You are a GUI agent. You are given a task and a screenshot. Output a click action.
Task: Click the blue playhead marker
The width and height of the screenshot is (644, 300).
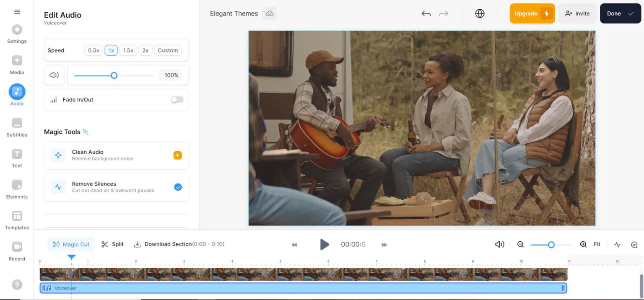click(x=72, y=257)
